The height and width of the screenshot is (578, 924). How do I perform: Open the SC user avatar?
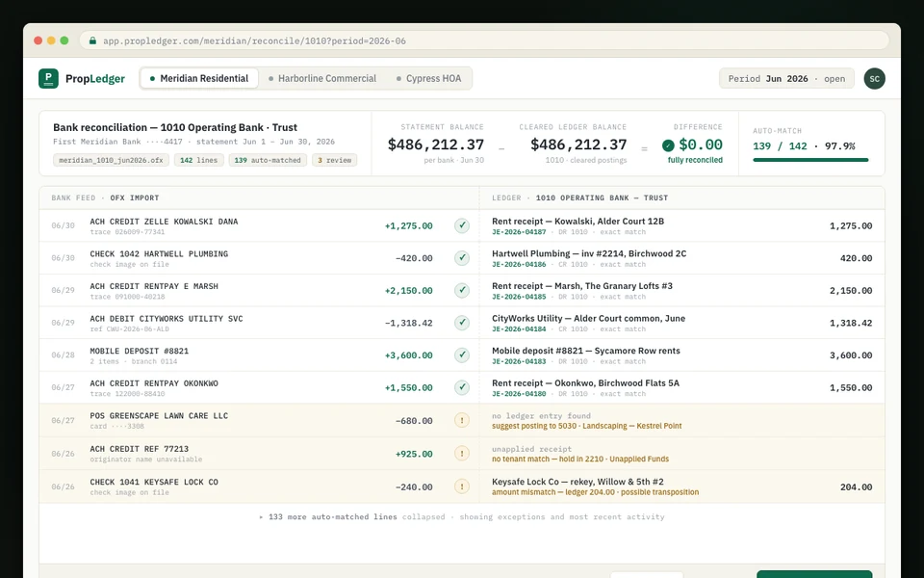pyautogui.click(x=874, y=78)
